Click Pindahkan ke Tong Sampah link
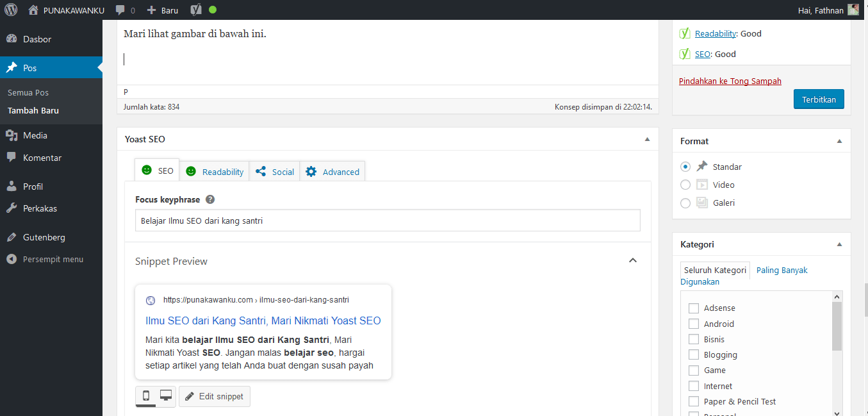Viewport: 868px width, 416px height. pos(730,81)
